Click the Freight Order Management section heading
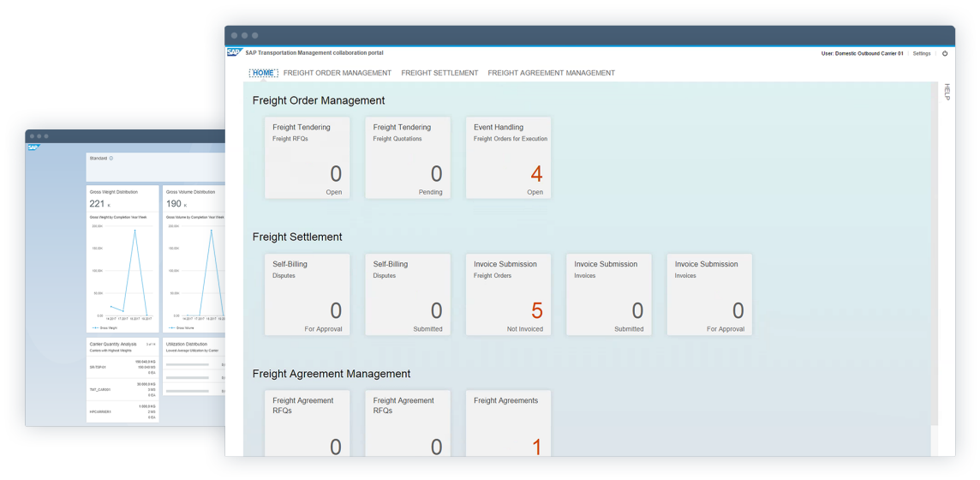980x480 pixels. (319, 100)
